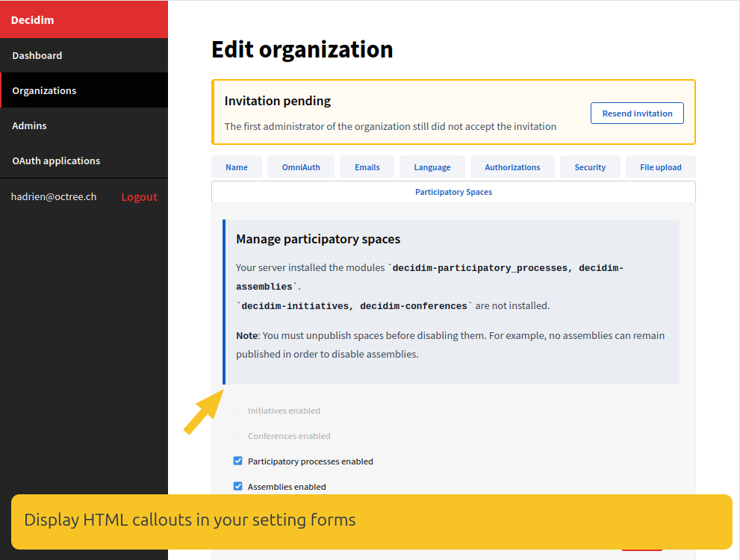740x560 pixels.
Task: Click the Participatory processes enabled label
Action: click(x=311, y=461)
